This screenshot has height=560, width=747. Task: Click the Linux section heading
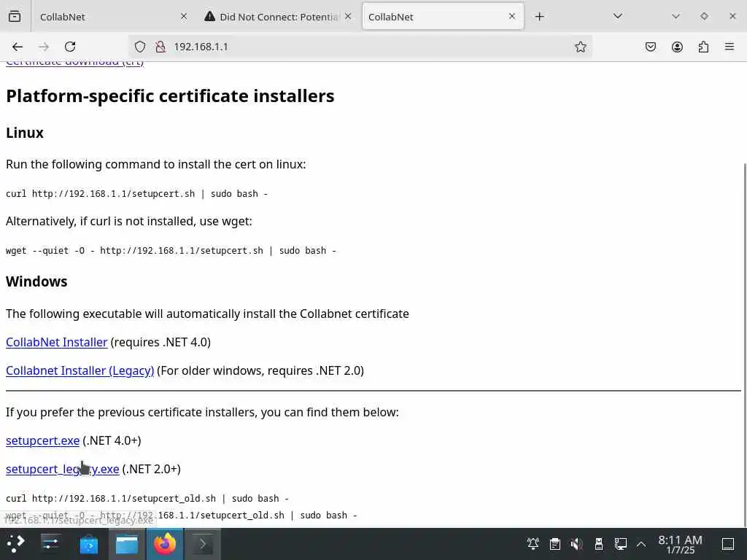[25, 133]
